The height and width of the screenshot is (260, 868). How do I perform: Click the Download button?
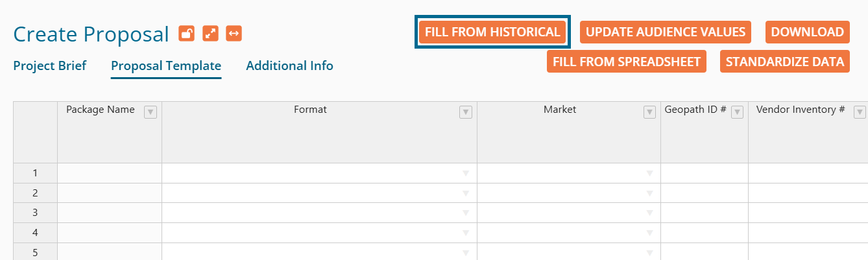pos(807,32)
